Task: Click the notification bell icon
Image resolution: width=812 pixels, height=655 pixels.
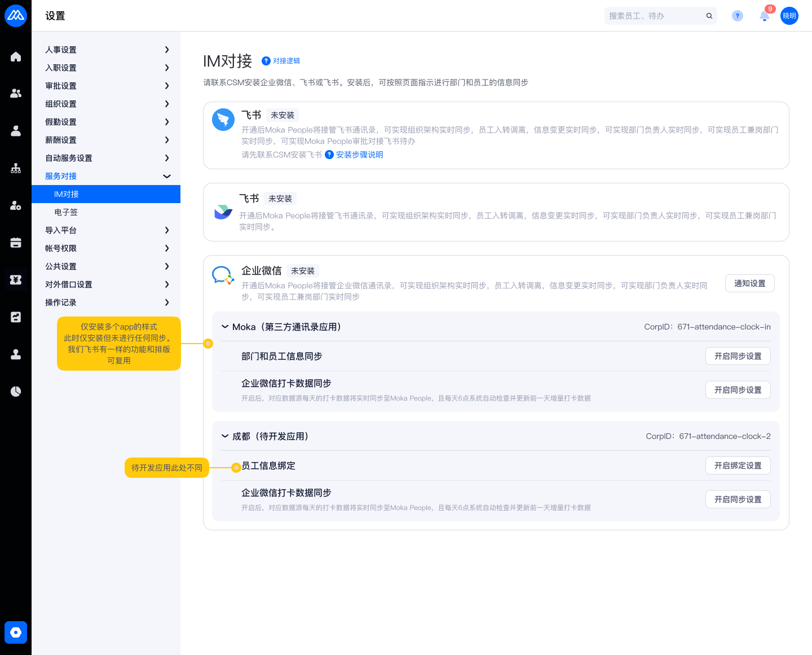Action: pyautogui.click(x=765, y=16)
